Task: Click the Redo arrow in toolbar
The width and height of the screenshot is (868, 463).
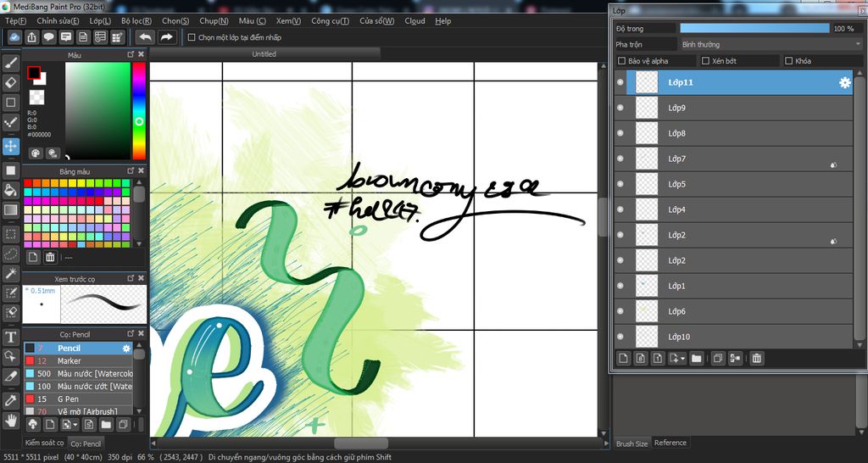Action: coord(166,37)
